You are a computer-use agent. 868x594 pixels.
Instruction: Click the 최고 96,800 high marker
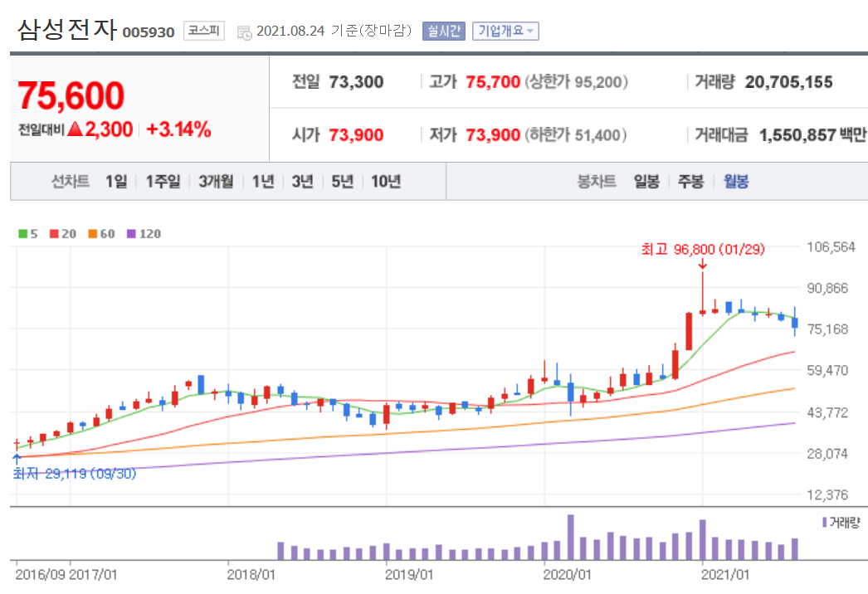[703, 250]
